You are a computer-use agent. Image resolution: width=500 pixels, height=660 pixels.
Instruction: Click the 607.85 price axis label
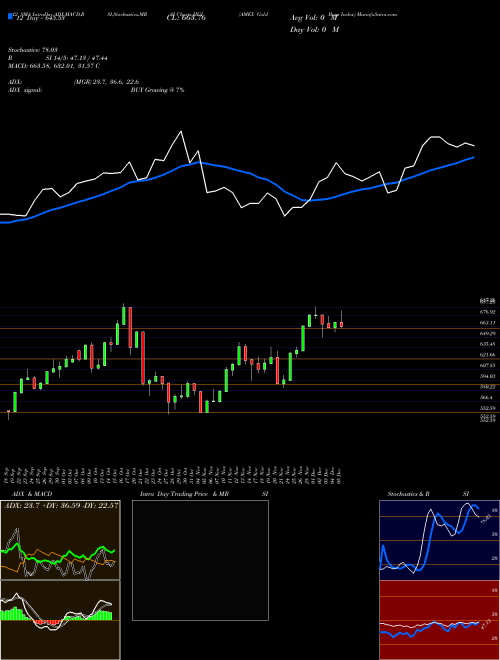487,365
